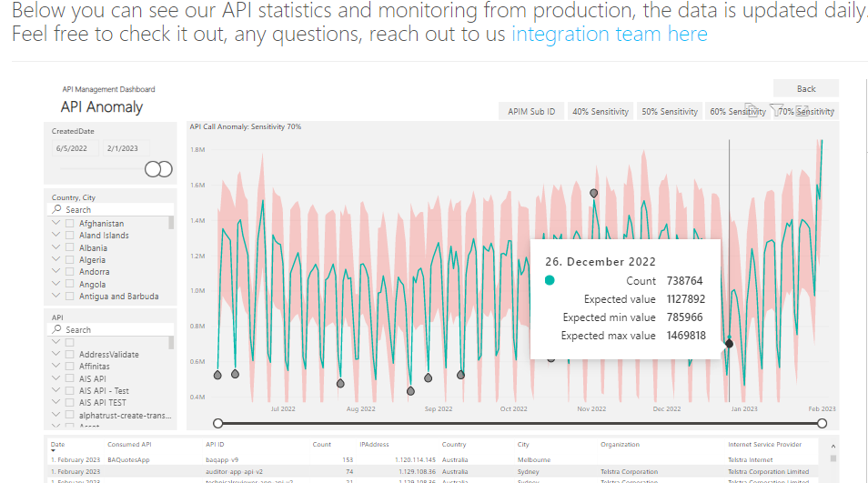This screenshot has height=483, width=868.
Task: Click the copy visual icon above the chart
Action: click(752, 109)
